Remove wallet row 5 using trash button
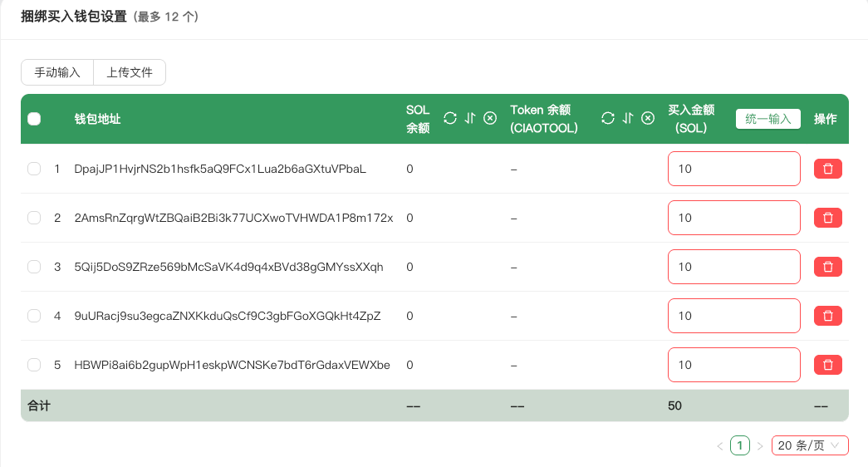 pyautogui.click(x=827, y=365)
